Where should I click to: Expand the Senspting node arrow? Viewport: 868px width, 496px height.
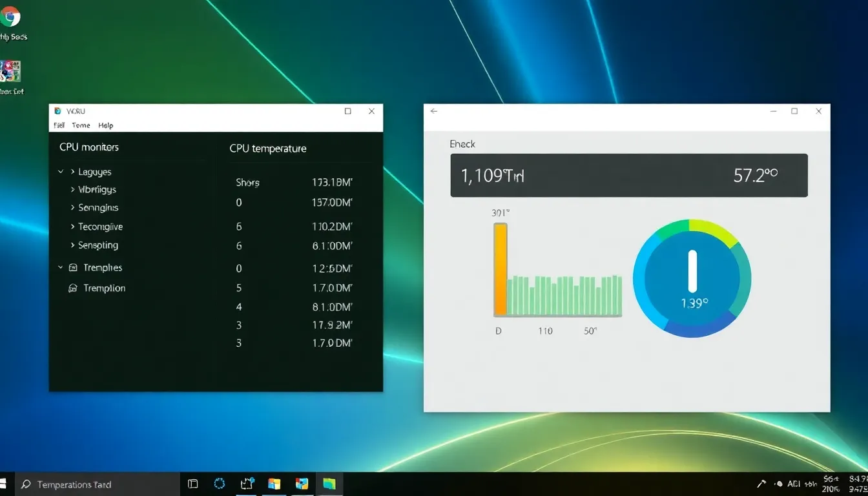tap(72, 245)
